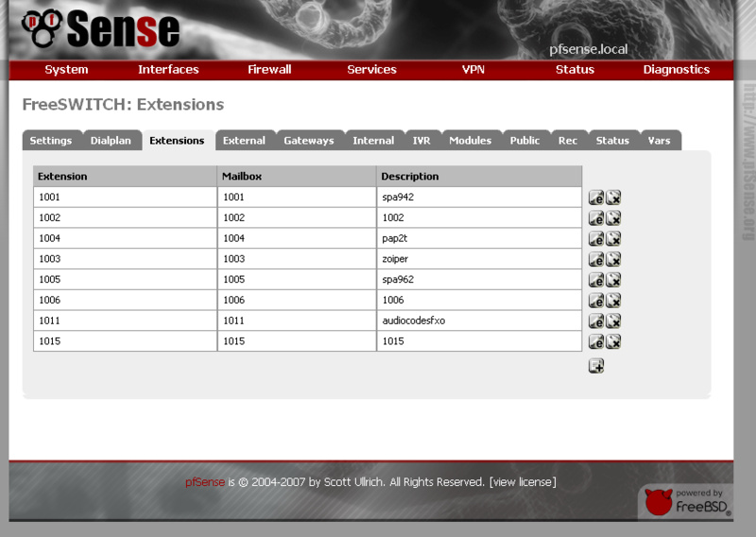Open the VPN menu
The image size is (756, 537).
point(473,69)
